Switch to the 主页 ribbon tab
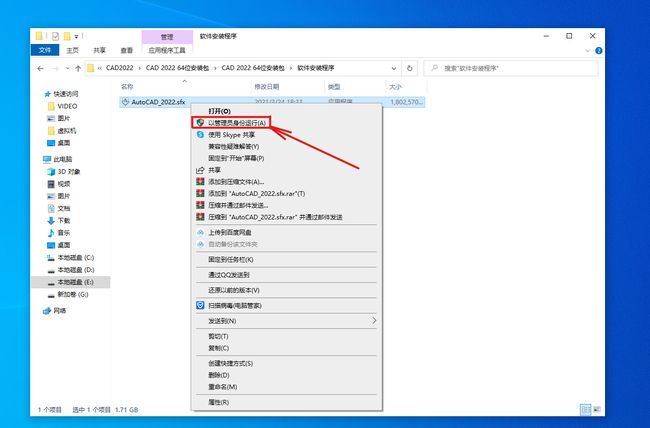The image size is (650, 428). (73, 50)
